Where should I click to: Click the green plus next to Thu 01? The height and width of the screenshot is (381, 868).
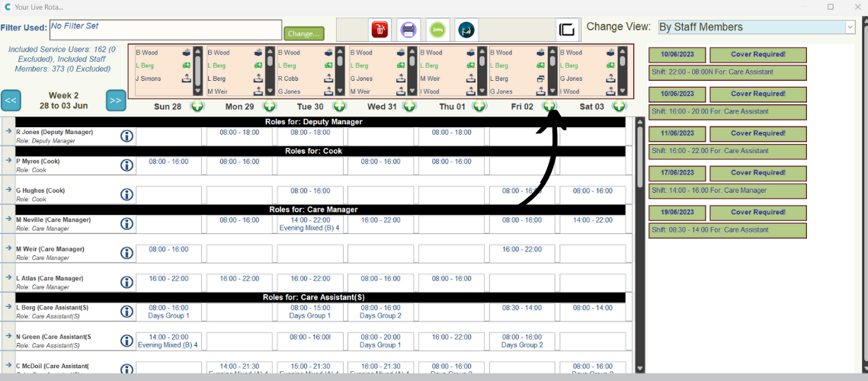click(479, 106)
